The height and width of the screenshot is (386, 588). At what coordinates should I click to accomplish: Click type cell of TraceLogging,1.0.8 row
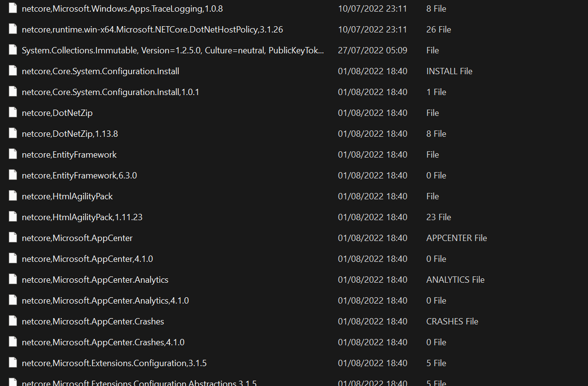click(437, 9)
